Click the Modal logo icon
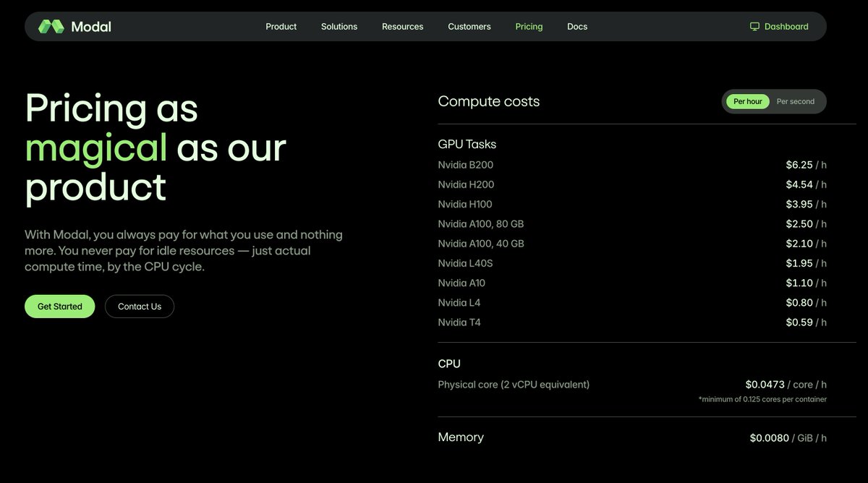868x483 pixels. (51, 27)
